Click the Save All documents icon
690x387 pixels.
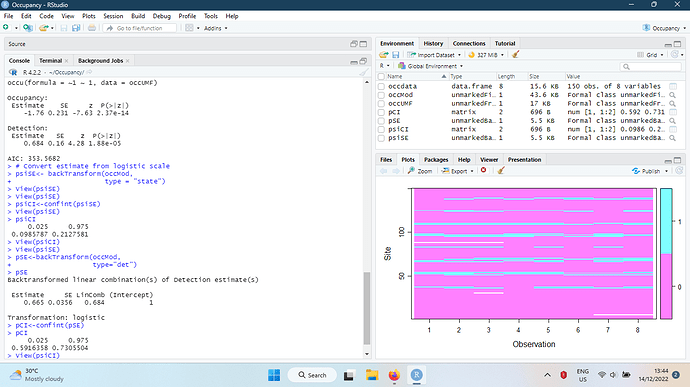(x=76, y=28)
